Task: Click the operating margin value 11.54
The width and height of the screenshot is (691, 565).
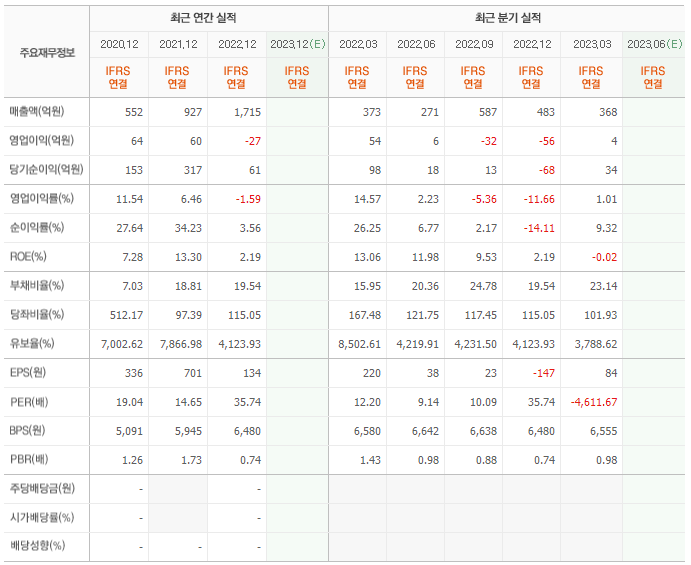Action: click(x=130, y=199)
